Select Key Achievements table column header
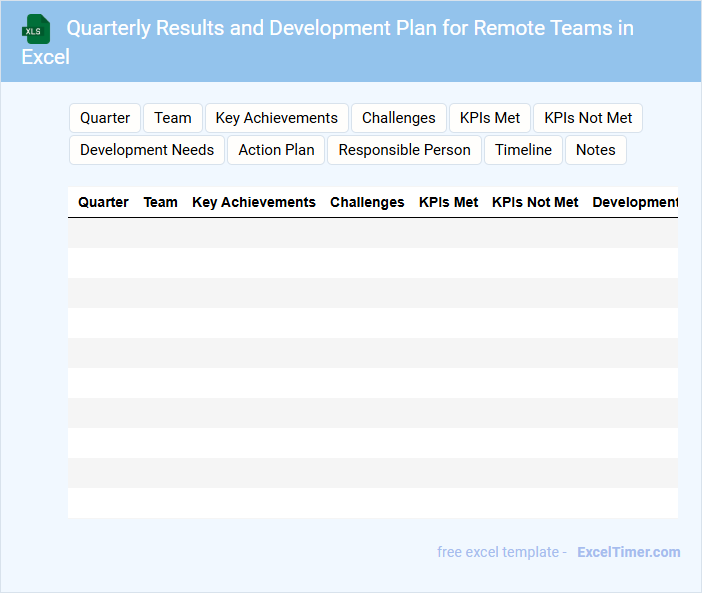This screenshot has width=702, height=593. (x=254, y=202)
